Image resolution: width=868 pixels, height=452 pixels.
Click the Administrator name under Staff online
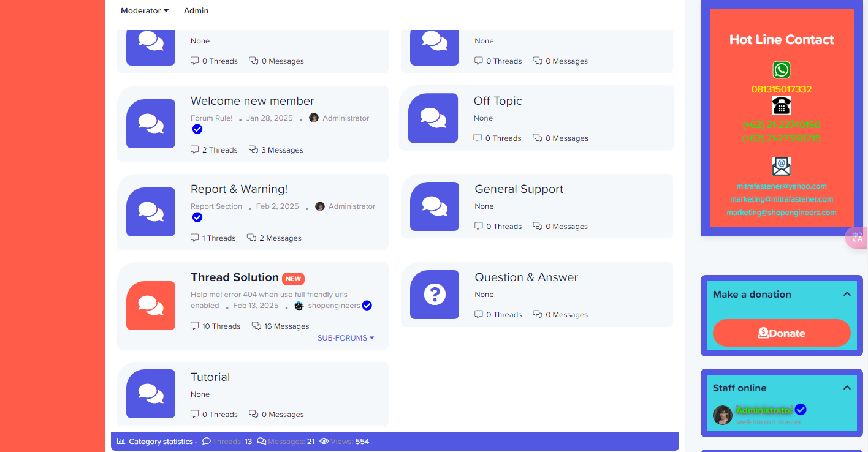coord(764,410)
